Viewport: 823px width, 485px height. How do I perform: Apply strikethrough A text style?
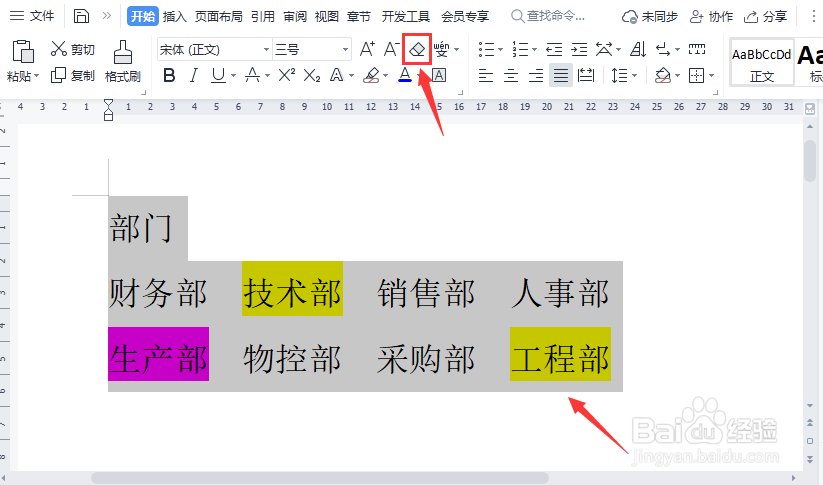pyautogui.click(x=252, y=76)
